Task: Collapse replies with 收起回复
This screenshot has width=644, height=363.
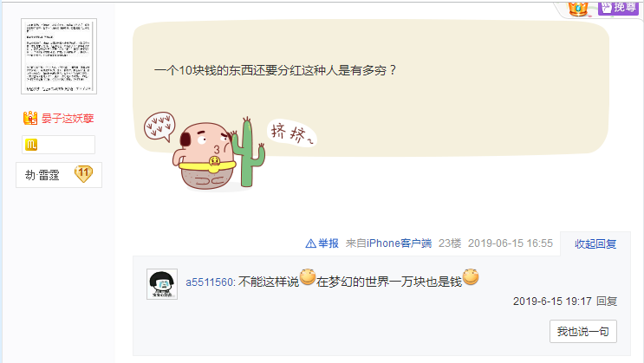Action: click(x=595, y=244)
